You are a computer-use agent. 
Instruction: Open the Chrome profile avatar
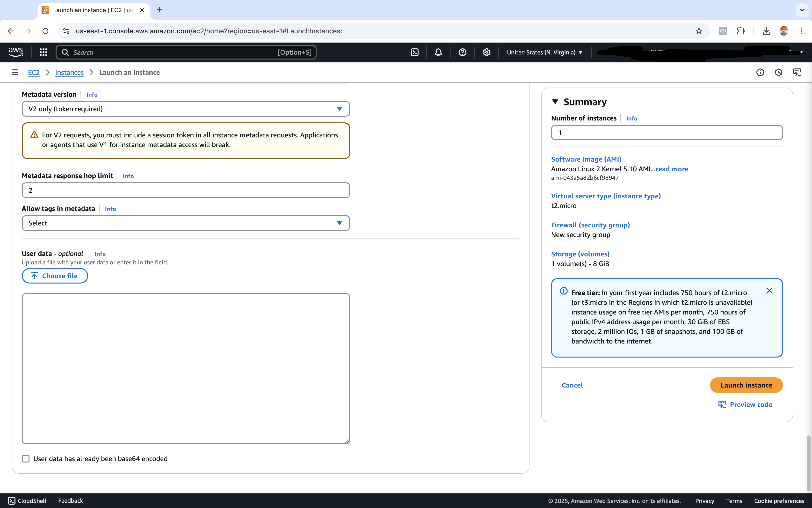click(784, 31)
